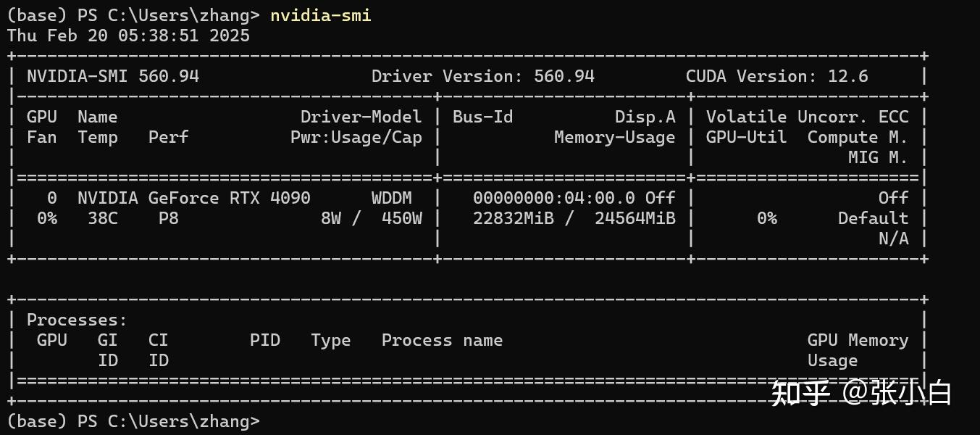980x435 pixels.
Task: Click the date line Thu Feb 20
Action: pos(128,36)
